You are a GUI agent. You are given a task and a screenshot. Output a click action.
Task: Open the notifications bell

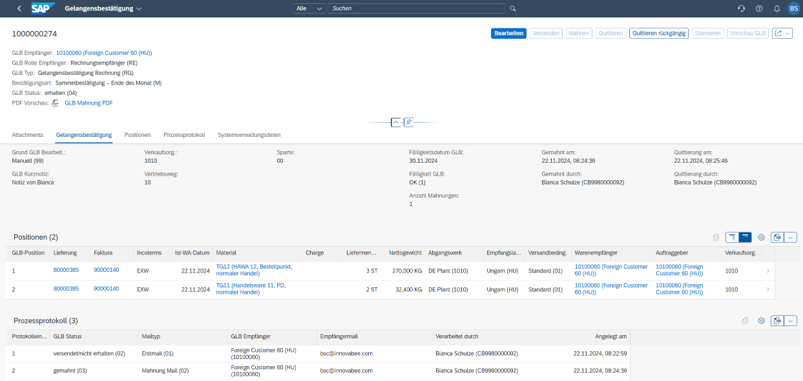tap(776, 9)
